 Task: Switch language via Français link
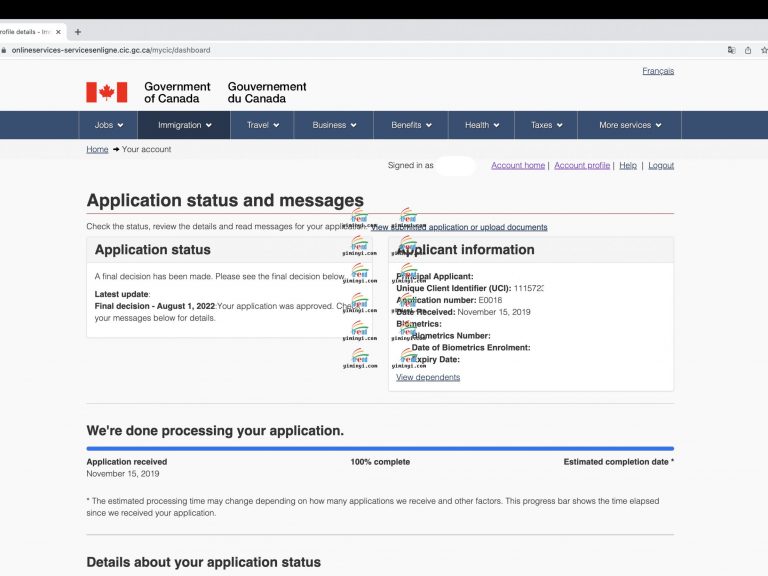(x=657, y=71)
